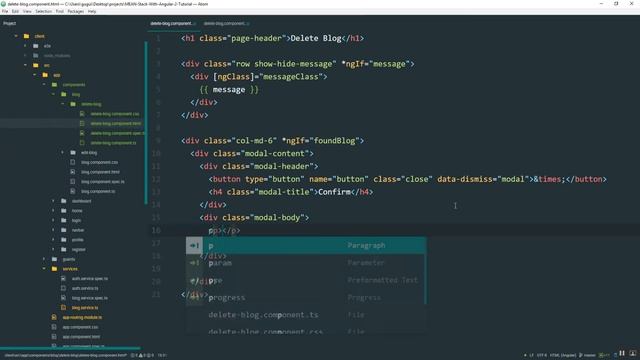Click the UTF-8 encoding selector

click(x=542, y=355)
